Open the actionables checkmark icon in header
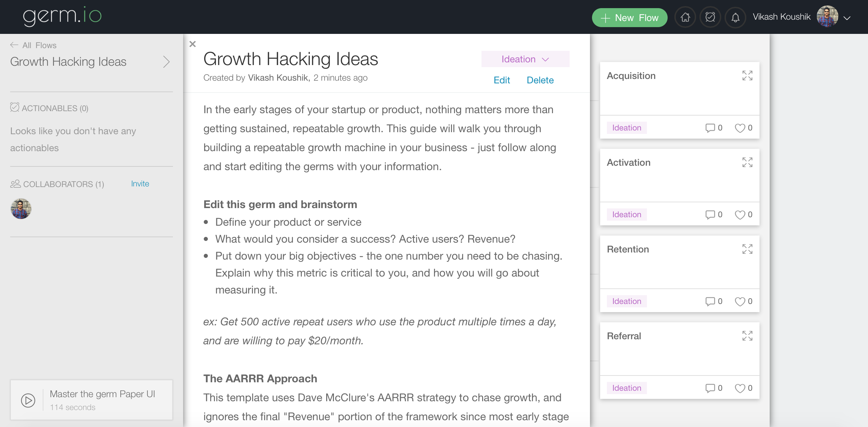868x427 pixels. (x=710, y=17)
